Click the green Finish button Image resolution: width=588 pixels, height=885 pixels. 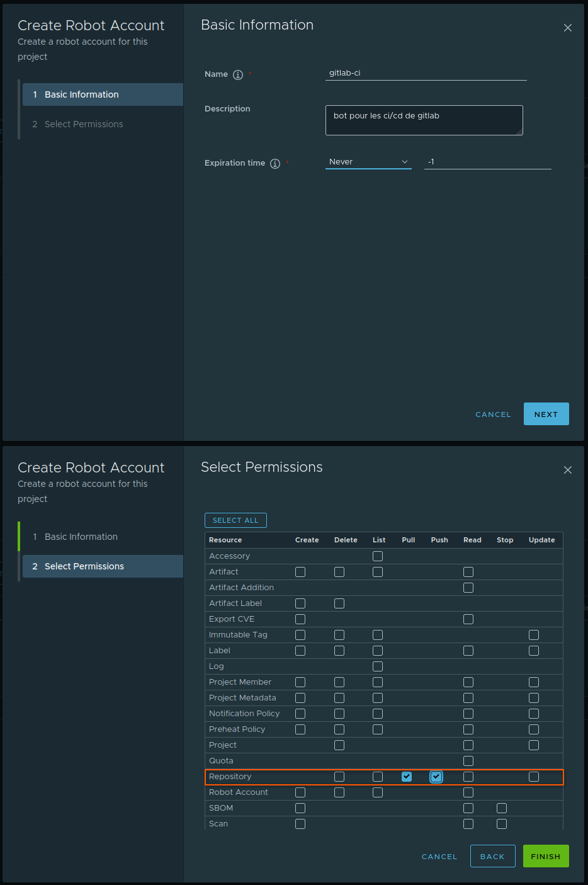coord(546,856)
